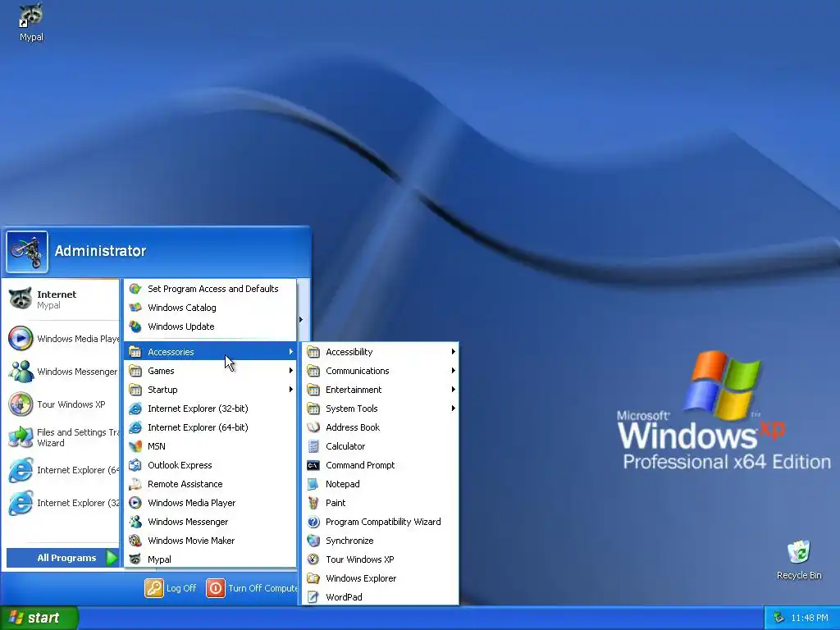
Task: Expand the Accessibility submenu arrow
Action: (453, 352)
